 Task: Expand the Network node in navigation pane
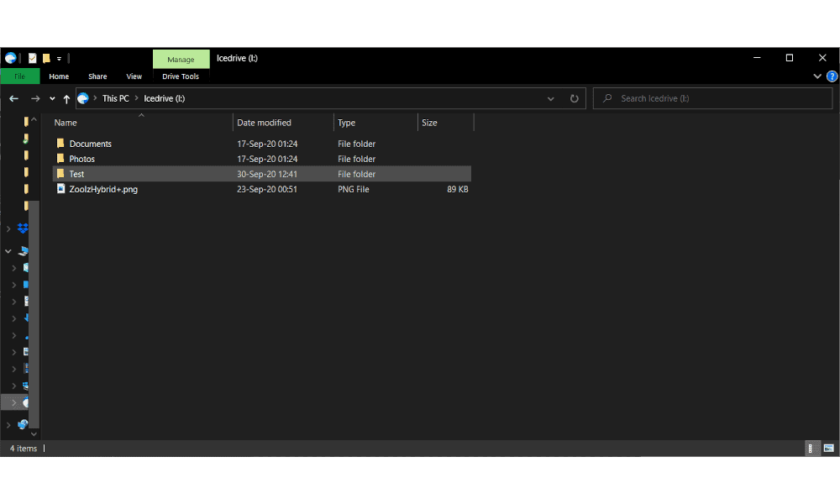pos(8,425)
